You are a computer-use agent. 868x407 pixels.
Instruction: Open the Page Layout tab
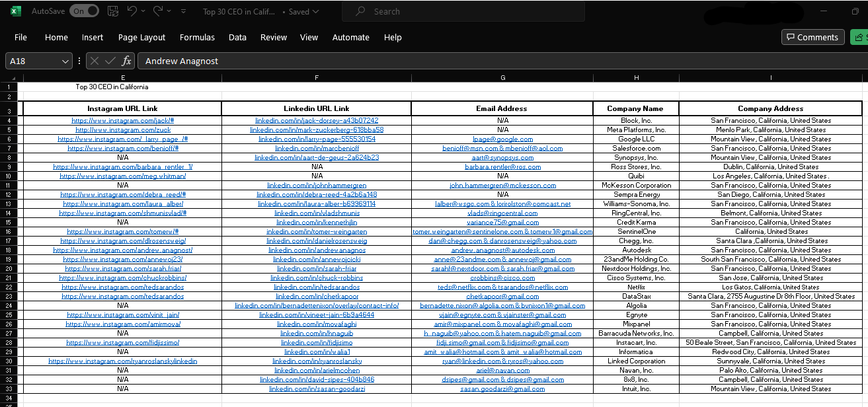coord(141,37)
